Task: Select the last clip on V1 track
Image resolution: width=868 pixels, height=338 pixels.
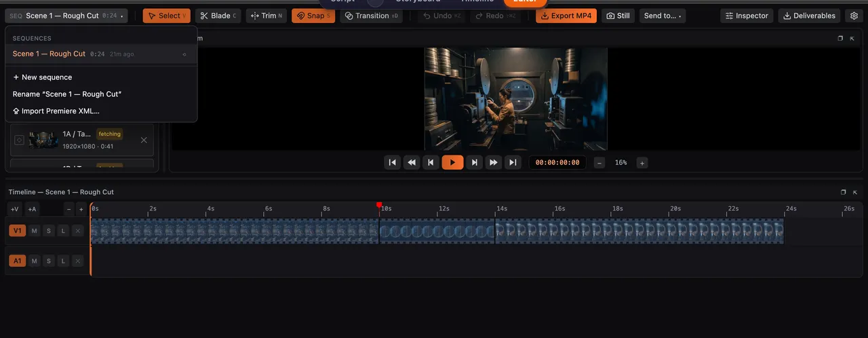Action: point(639,231)
